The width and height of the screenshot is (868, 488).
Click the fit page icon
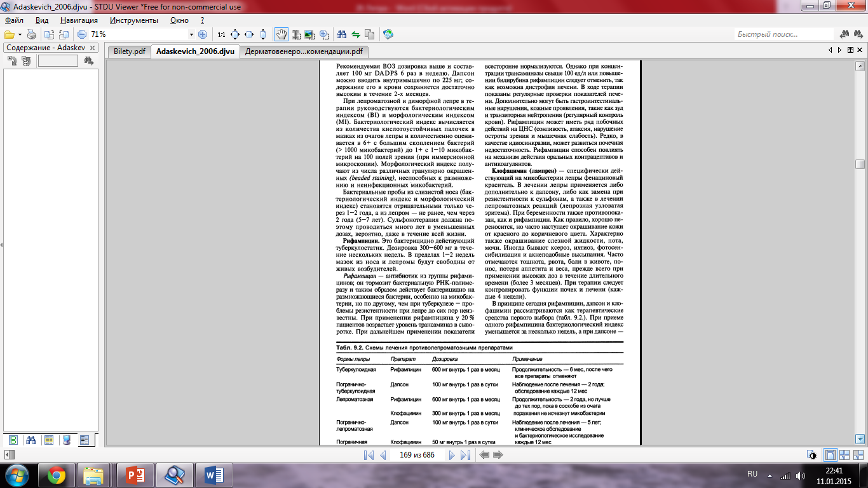tap(235, 34)
